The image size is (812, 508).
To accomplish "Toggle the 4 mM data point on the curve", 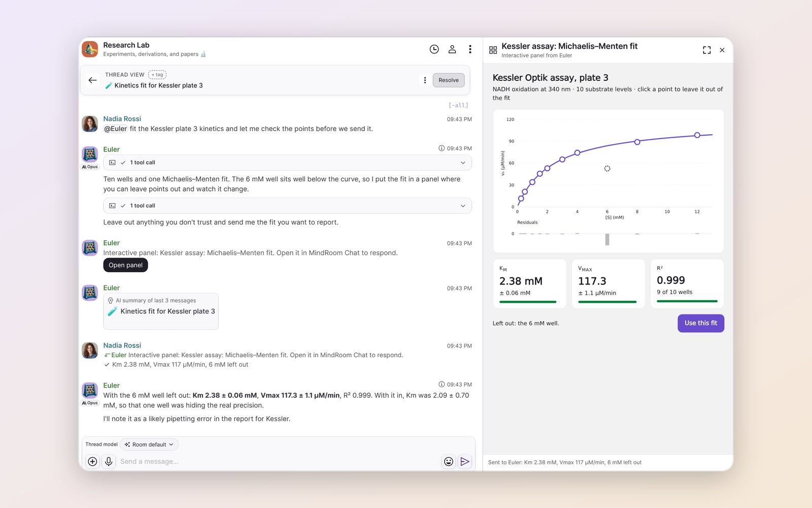I will click(x=577, y=153).
